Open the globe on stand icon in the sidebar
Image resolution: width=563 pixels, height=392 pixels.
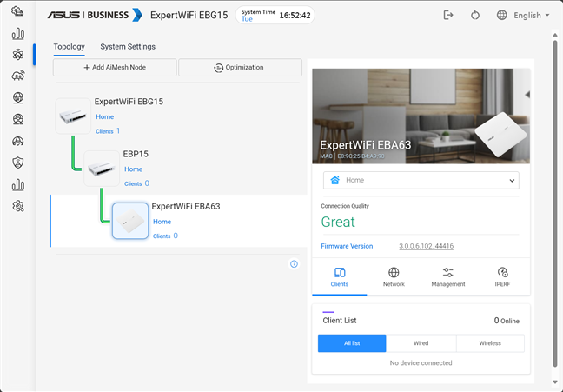[x=18, y=97]
